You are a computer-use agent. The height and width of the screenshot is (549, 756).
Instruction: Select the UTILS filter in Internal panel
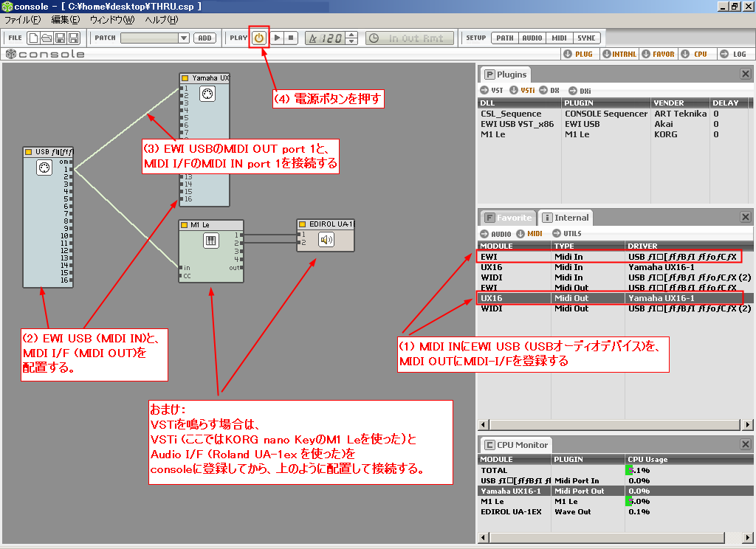[x=567, y=234]
